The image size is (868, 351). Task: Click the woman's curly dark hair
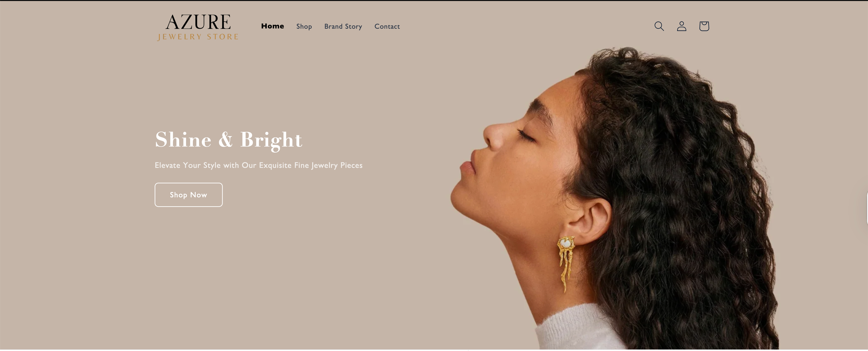pos(674,185)
